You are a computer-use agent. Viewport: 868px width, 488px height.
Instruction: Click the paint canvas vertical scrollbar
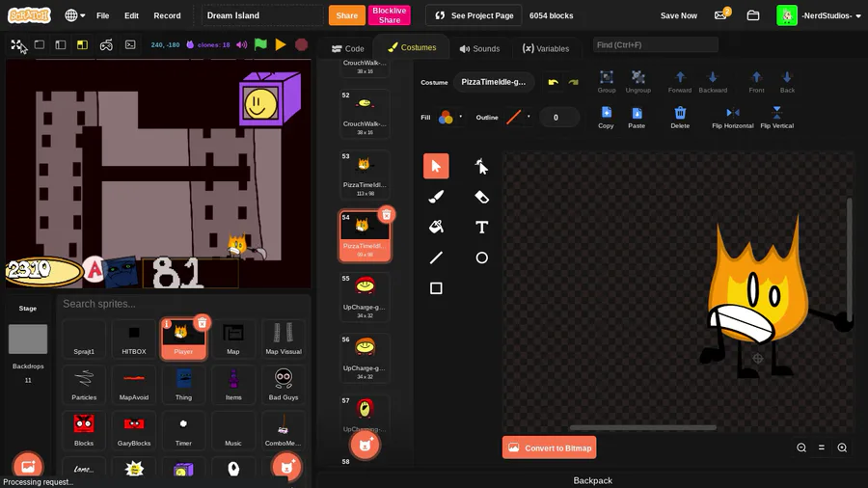pyautogui.click(x=849, y=258)
